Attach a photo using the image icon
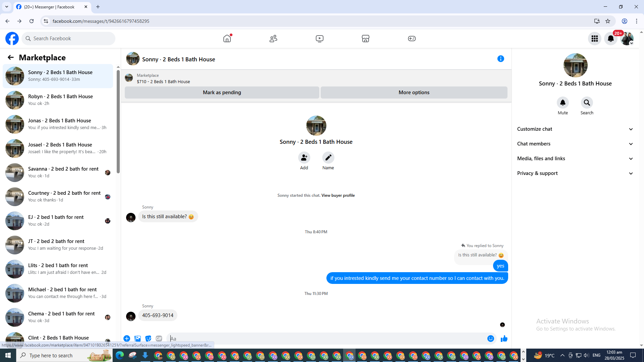 [138, 339]
